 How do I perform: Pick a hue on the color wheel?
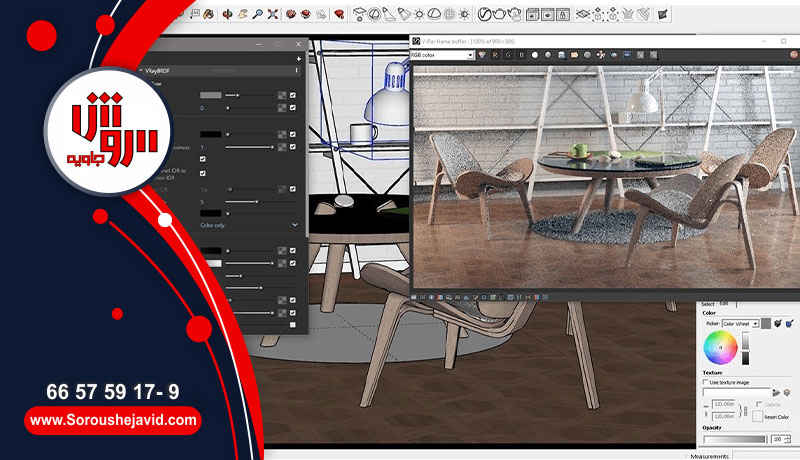720,347
